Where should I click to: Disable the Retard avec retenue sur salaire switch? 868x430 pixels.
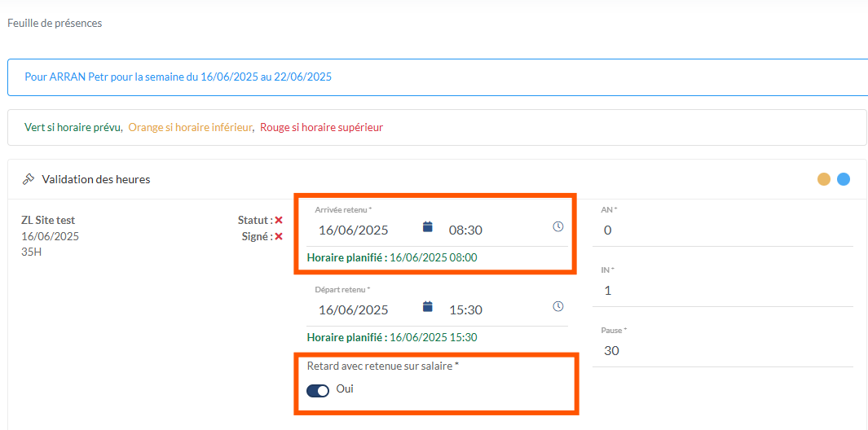click(318, 391)
